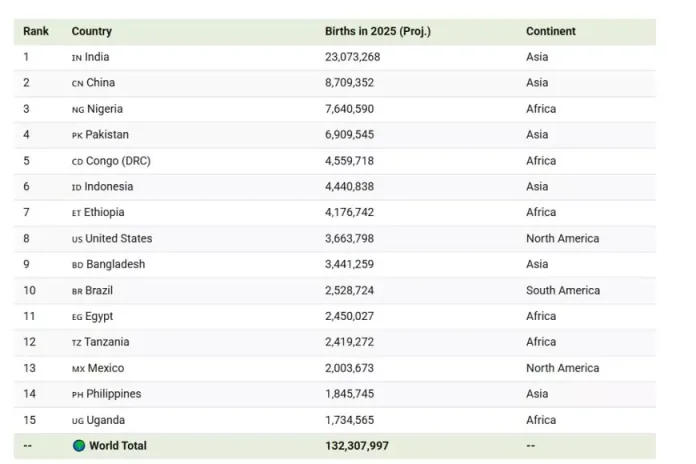Click the UG flag code beside Uganda
This screenshot has width=696, height=464.
pos(77,421)
